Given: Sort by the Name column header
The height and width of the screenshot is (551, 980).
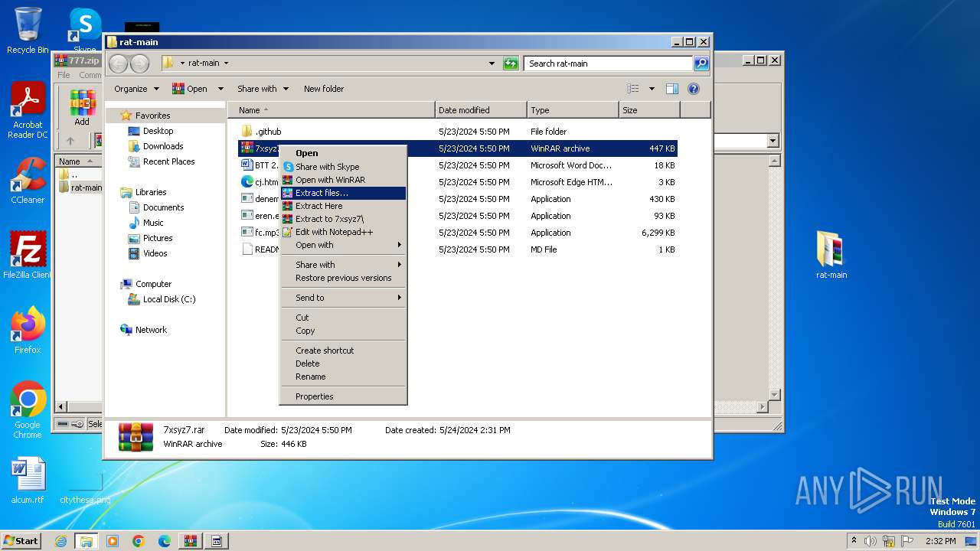Looking at the screenshot, I should click(331, 110).
